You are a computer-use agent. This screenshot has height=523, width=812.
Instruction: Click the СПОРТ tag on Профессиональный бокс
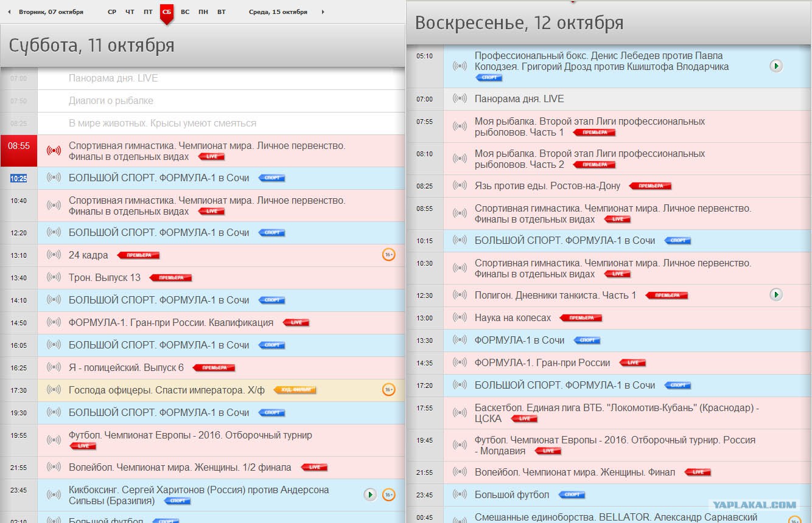tap(489, 78)
